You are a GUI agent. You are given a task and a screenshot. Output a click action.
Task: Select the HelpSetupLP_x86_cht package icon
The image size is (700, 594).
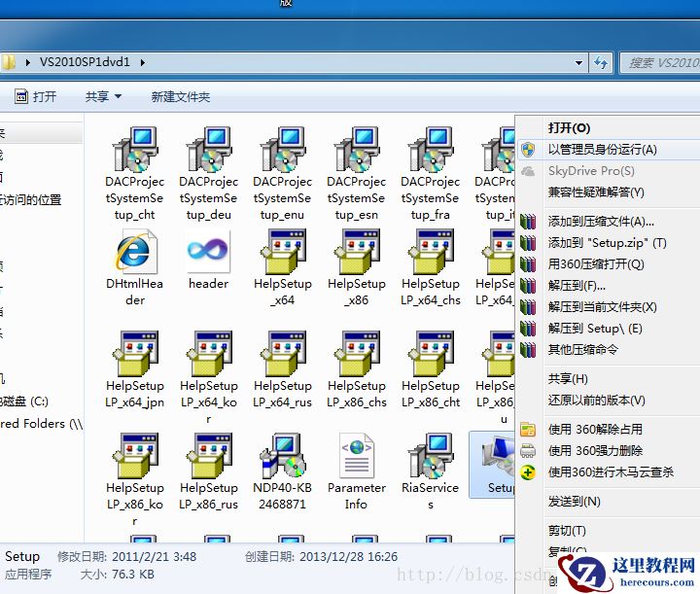click(x=431, y=354)
